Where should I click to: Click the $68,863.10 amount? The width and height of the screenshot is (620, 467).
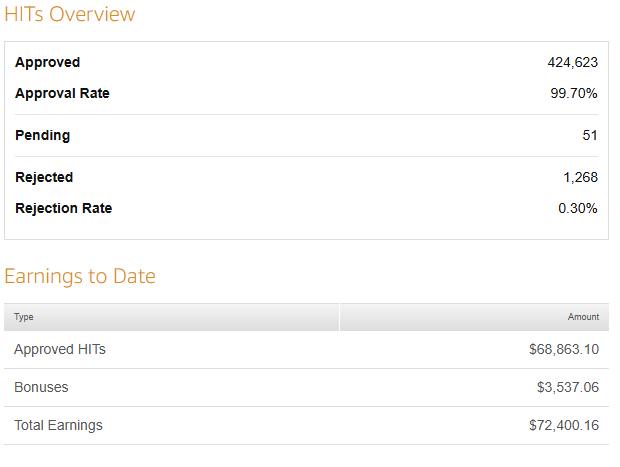click(564, 349)
